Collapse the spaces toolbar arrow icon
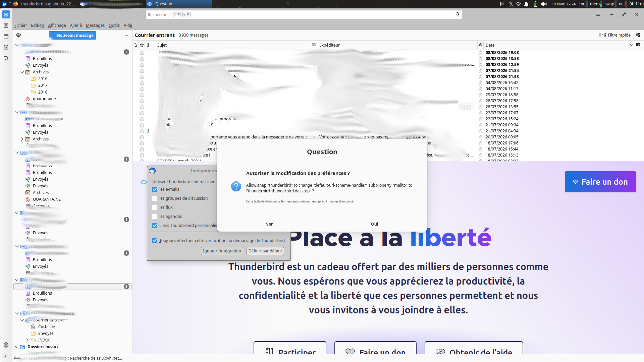This screenshot has height=362, width=644. tap(6, 356)
